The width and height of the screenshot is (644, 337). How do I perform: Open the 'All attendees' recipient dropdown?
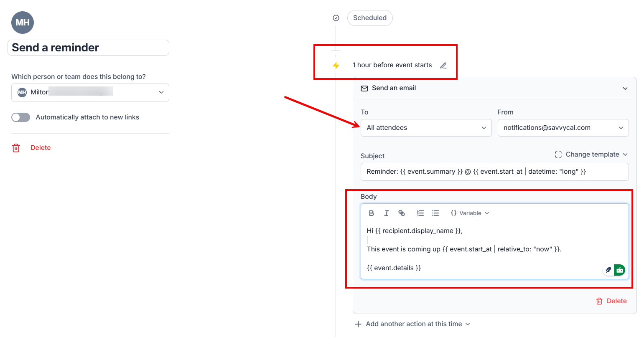(426, 128)
